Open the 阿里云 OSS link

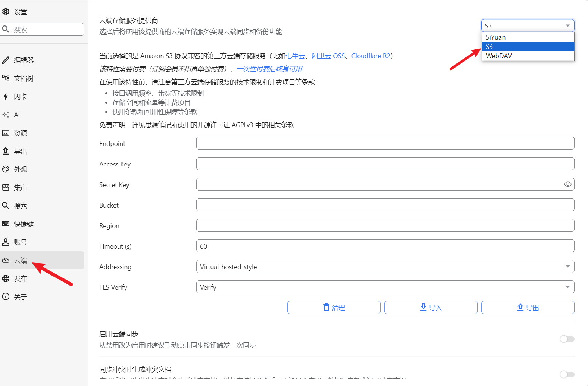coord(328,56)
